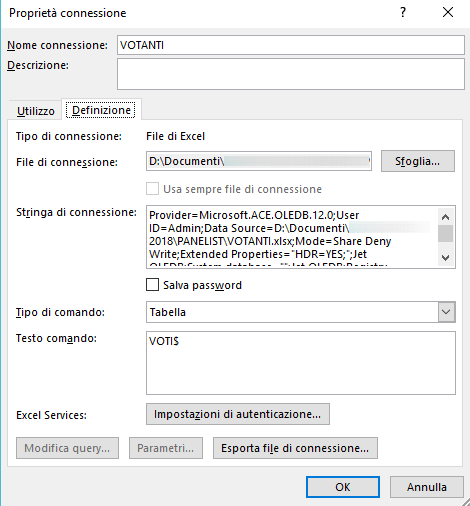This screenshot has width=470, height=506.
Task: Confirm with the OK button
Action: 343,487
